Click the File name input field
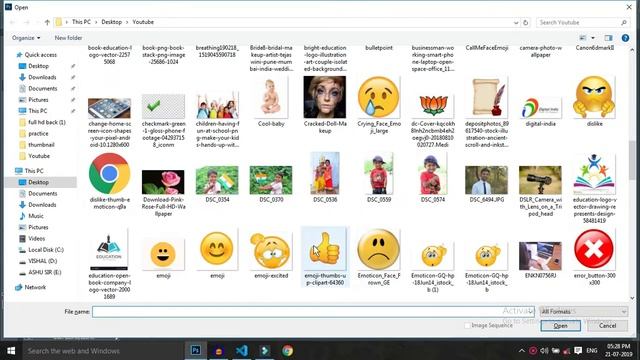This screenshot has width=640, height=360. (x=313, y=312)
